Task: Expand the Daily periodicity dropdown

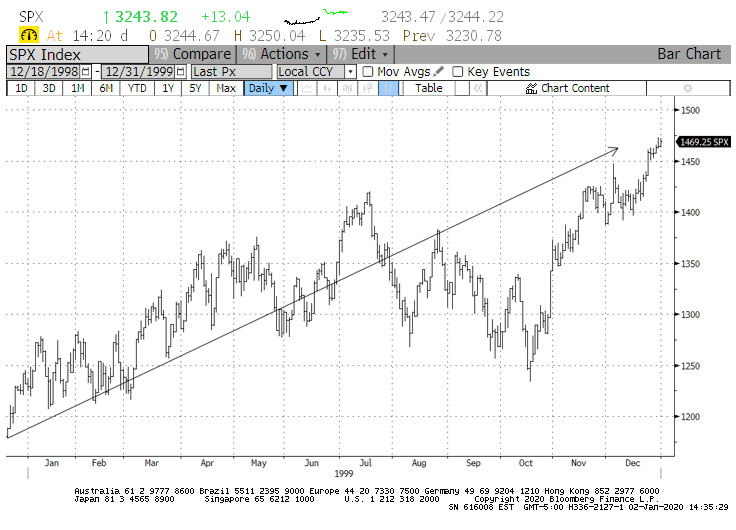Action: [268, 88]
